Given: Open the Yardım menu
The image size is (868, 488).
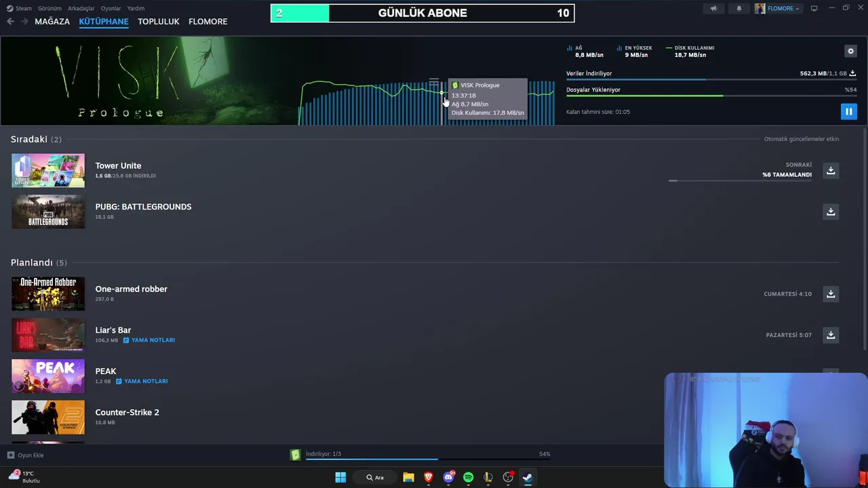Looking at the screenshot, I should pyautogui.click(x=136, y=8).
